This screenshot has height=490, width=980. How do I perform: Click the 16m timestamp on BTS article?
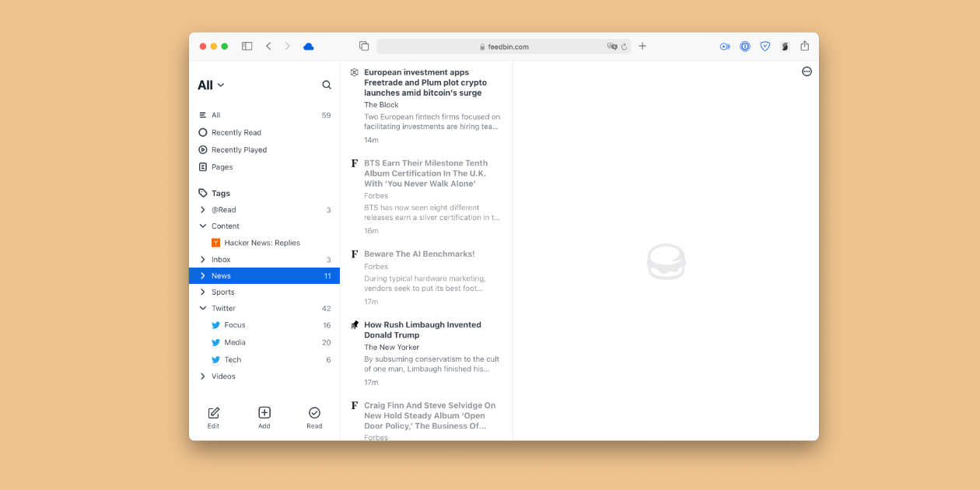pyautogui.click(x=371, y=231)
